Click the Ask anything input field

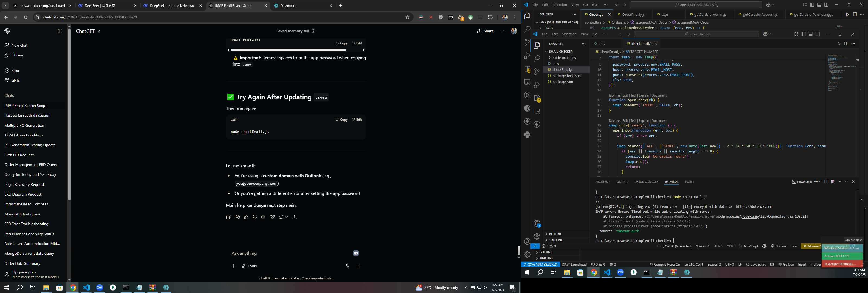tap(290, 253)
